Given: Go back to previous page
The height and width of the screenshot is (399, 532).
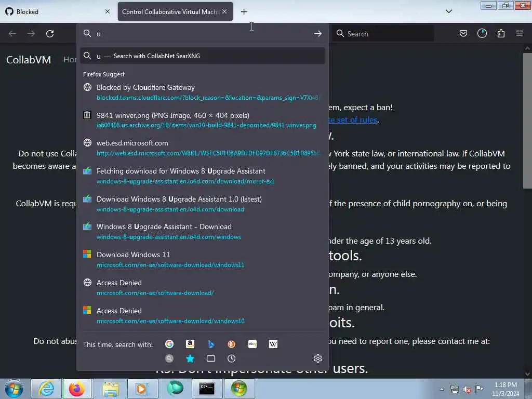Looking at the screenshot, I should [x=12, y=34].
